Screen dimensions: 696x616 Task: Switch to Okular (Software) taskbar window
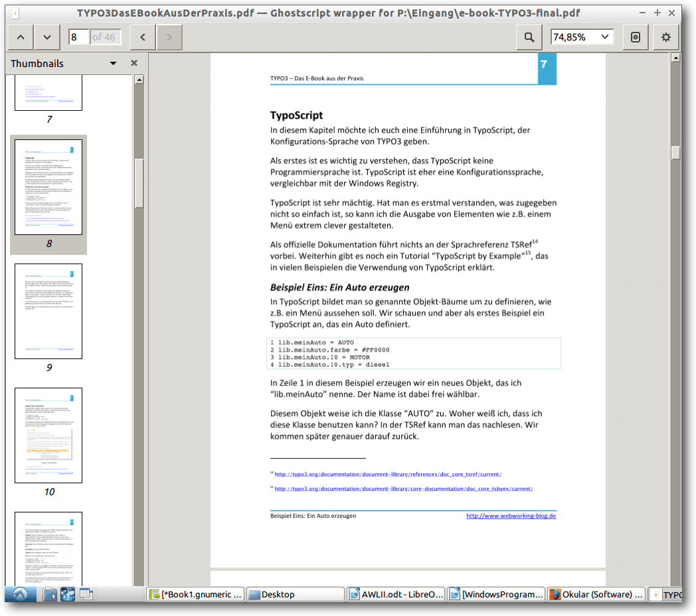tap(596, 594)
